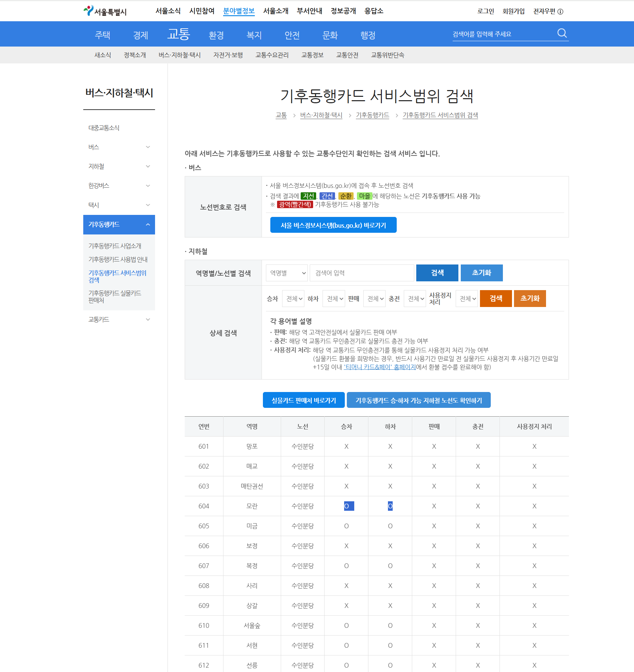This screenshot has width=634, height=672.
Task: Click the info icon beside 전자우편
Action: (561, 11)
